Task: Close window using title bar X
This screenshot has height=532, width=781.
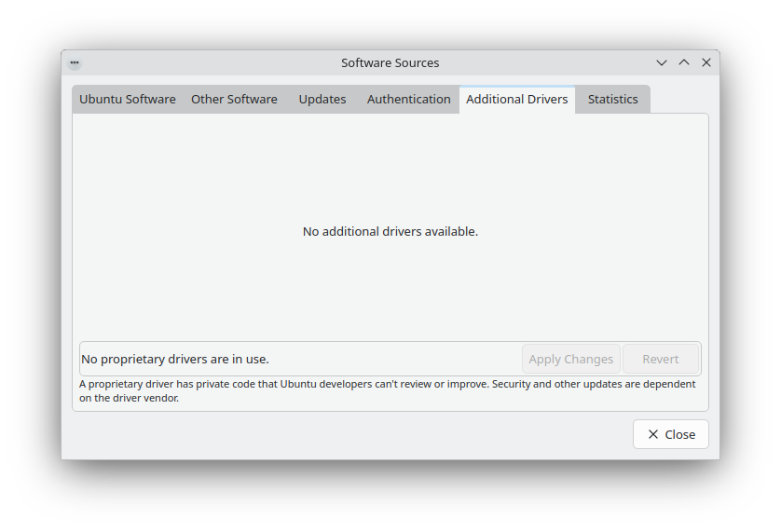Action: point(706,62)
